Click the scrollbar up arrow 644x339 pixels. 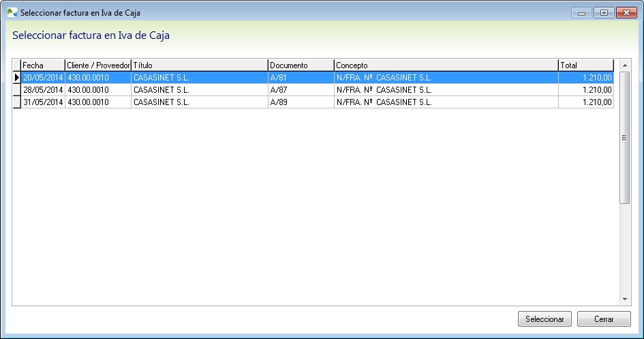pos(624,65)
